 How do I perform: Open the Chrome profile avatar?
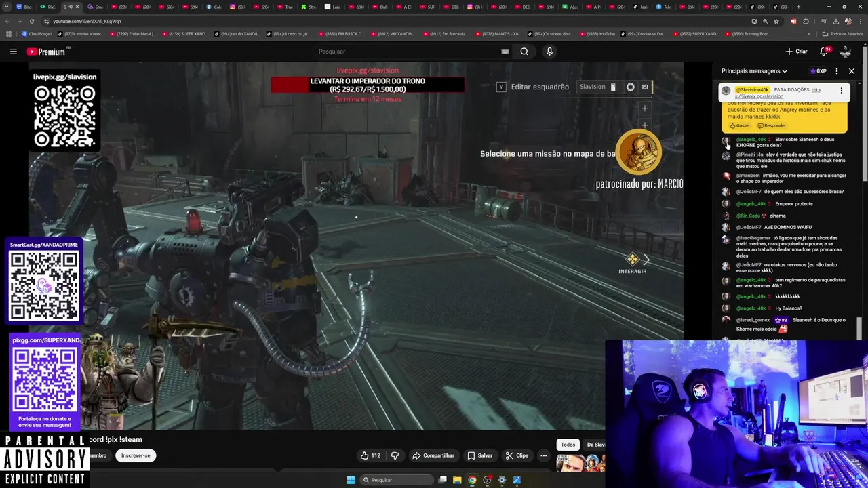(848, 21)
